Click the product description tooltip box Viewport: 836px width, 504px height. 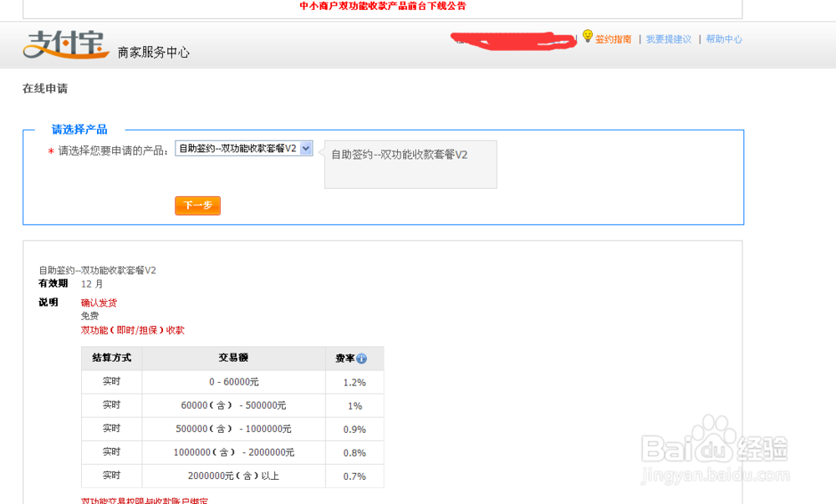(x=410, y=164)
